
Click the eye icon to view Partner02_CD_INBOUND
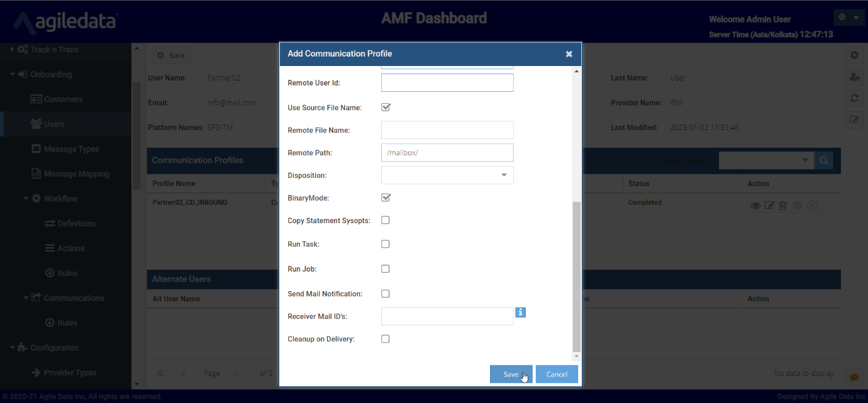(x=755, y=206)
